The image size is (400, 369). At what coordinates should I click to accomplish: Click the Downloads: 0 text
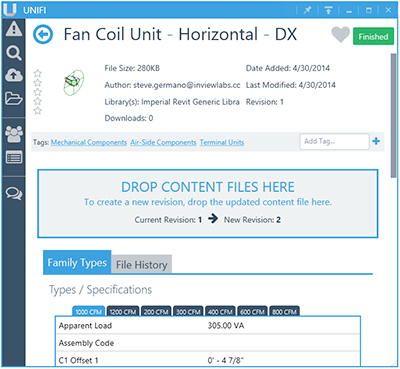(129, 118)
